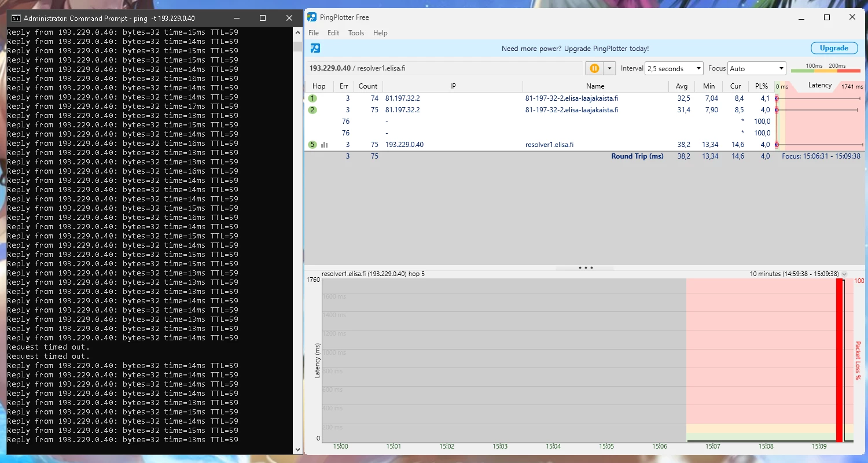Click the Upgrade button
Screen dimensions: 868x463
pyautogui.click(x=834, y=48)
